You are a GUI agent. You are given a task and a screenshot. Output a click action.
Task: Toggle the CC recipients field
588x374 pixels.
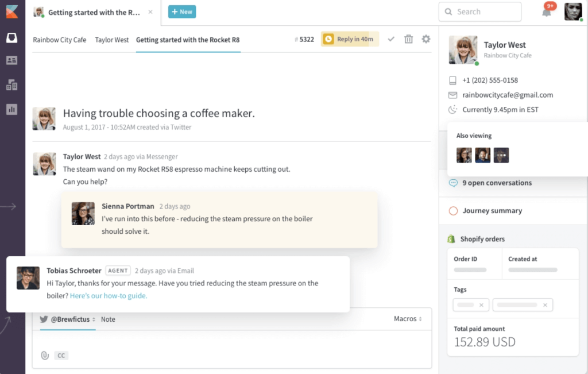pyautogui.click(x=61, y=355)
